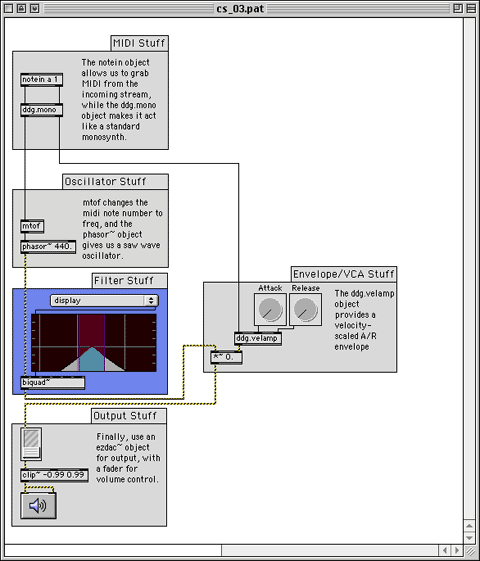
Task: Select the ddg.velamp object box
Action: [x=258, y=338]
